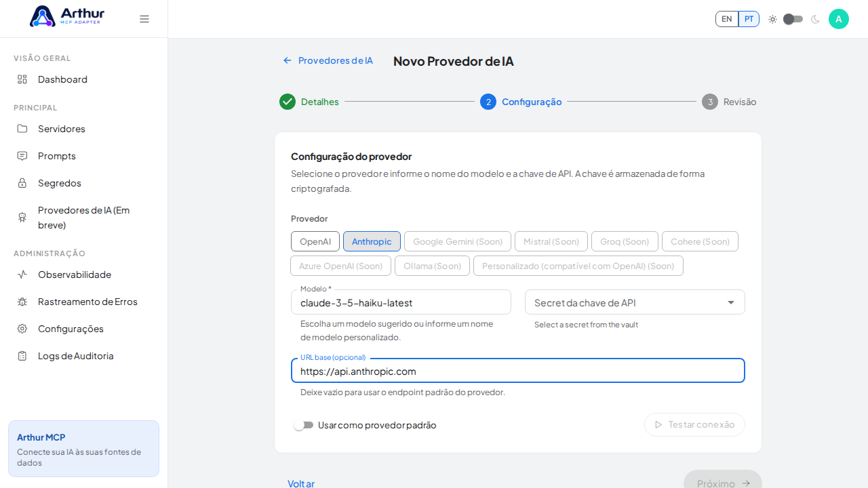Click the Rastreamento de Erros bug icon
The height and width of the screenshot is (488, 868).
coord(22,302)
